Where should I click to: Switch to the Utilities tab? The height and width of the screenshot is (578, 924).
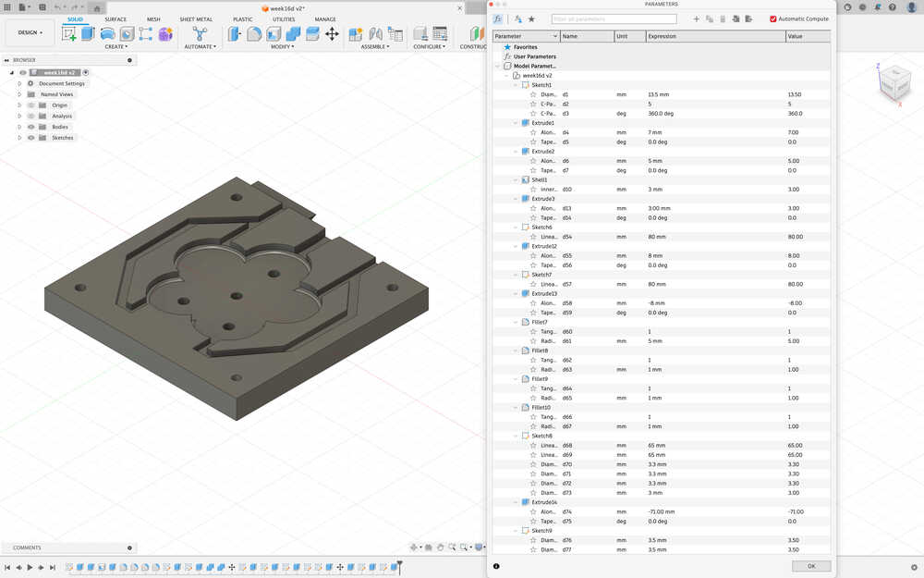(x=284, y=19)
